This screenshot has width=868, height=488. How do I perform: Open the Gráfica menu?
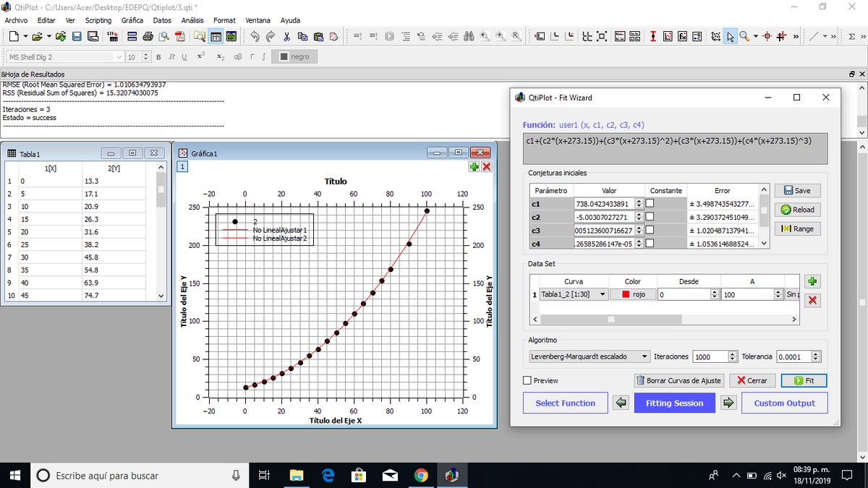pos(132,20)
